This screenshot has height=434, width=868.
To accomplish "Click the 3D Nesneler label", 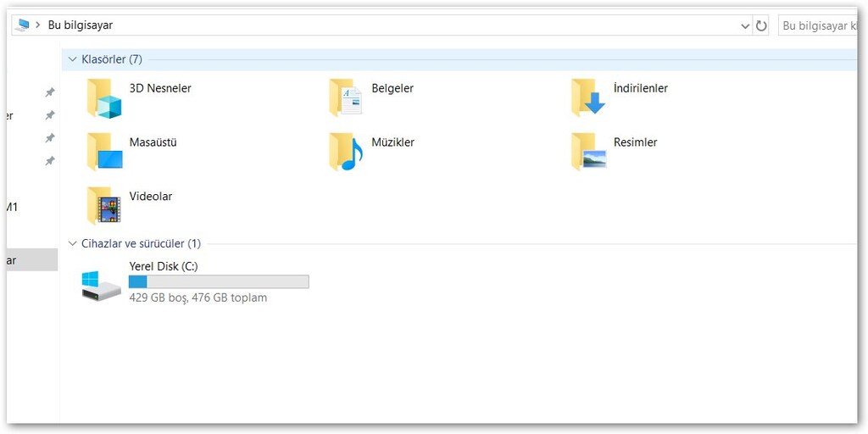I will [160, 88].
